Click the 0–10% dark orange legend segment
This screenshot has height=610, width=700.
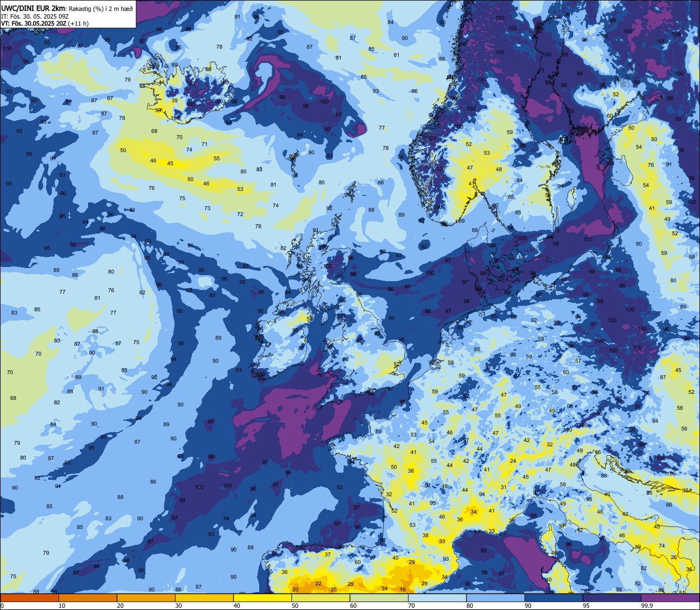point(30,597)
